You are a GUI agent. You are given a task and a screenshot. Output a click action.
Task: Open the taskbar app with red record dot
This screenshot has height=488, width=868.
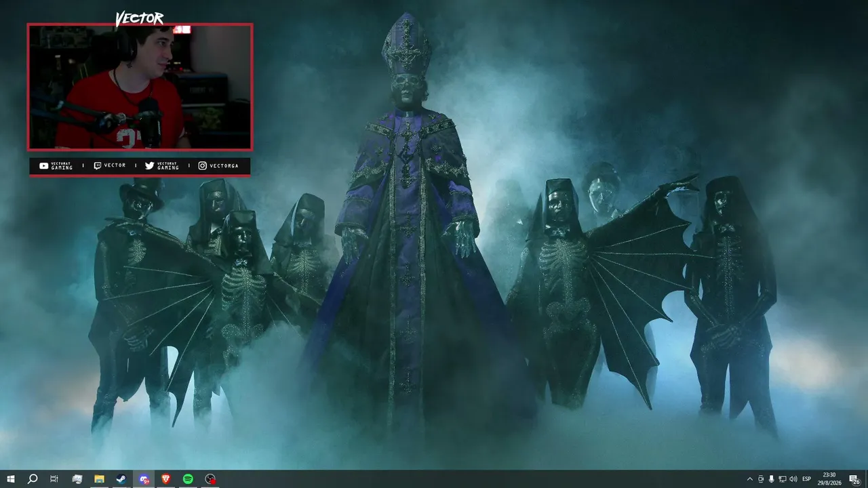pos(210,479)
